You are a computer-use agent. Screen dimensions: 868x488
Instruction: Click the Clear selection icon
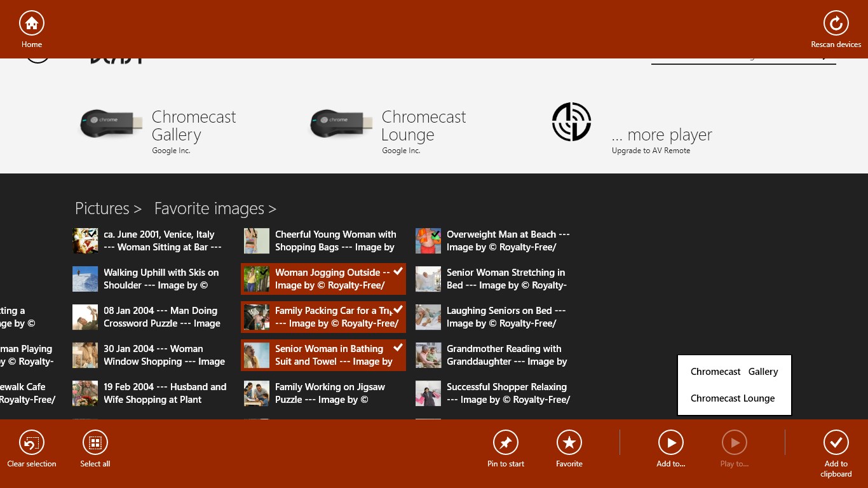[x=32, y=443]
